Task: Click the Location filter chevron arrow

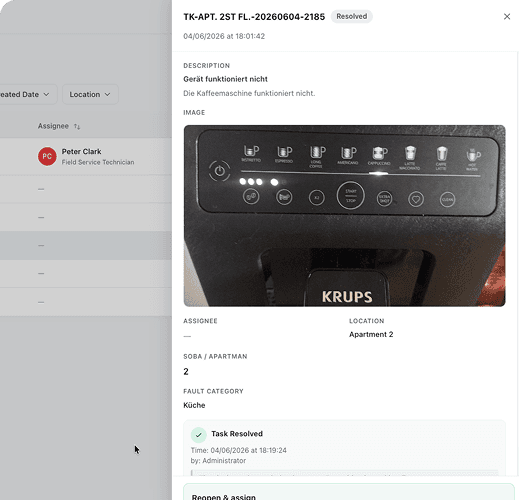Action: 107,94
